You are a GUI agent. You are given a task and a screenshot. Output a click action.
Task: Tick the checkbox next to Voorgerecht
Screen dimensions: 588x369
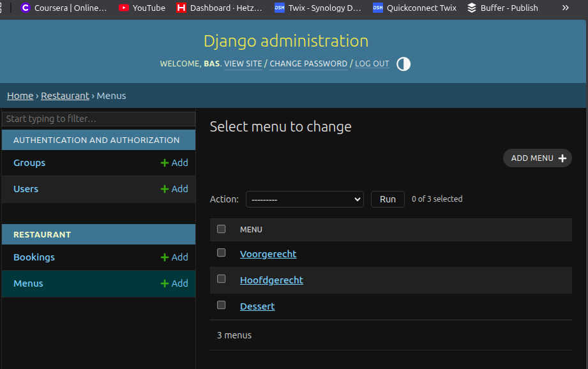pos(222,253)
